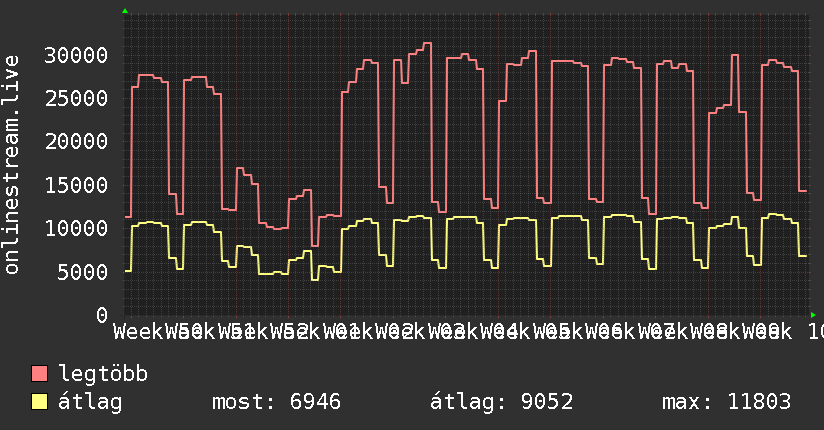Click the átlag: 9052 statistic
Screen dimensions: 824x430
[501, 402]
